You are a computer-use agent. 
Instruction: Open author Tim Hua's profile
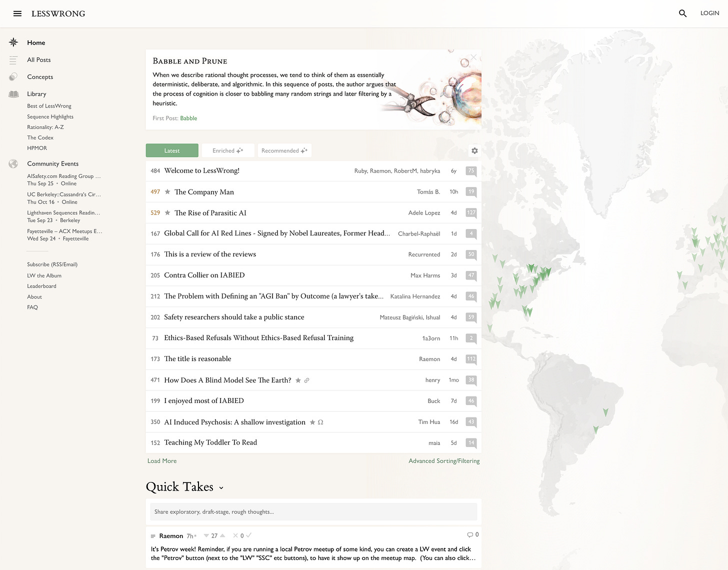point(429,422)
